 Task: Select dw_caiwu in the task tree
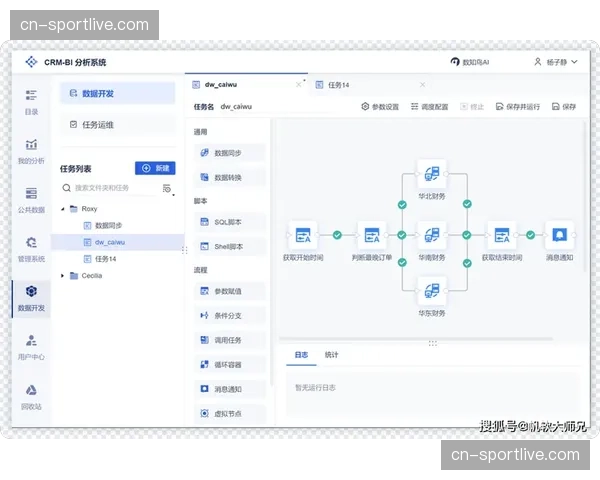110,242
